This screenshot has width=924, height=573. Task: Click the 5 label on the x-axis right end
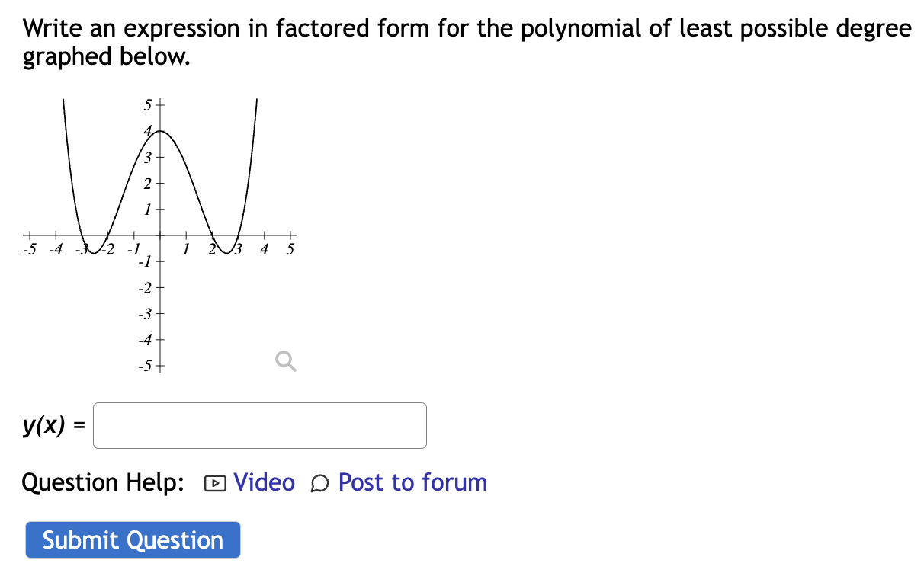coord(290,249)
